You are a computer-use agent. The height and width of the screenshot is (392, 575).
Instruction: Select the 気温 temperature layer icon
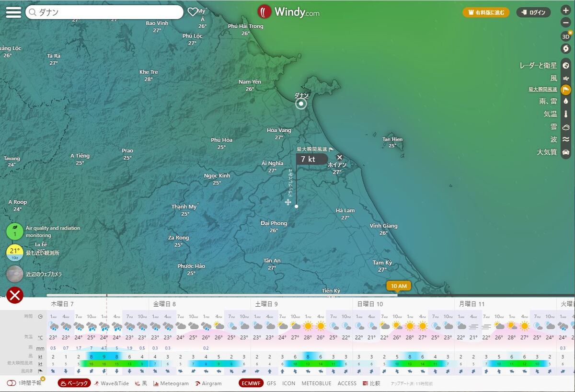point(565,115)
